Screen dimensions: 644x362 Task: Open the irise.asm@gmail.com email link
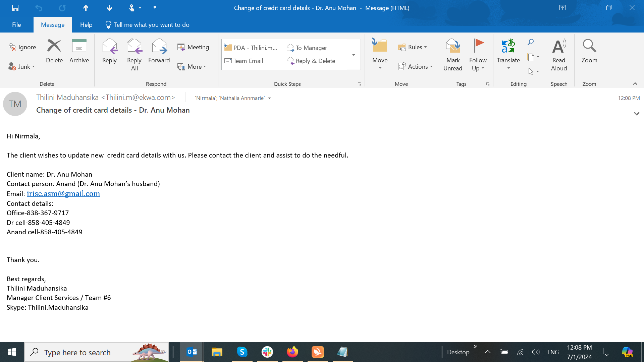63,194
